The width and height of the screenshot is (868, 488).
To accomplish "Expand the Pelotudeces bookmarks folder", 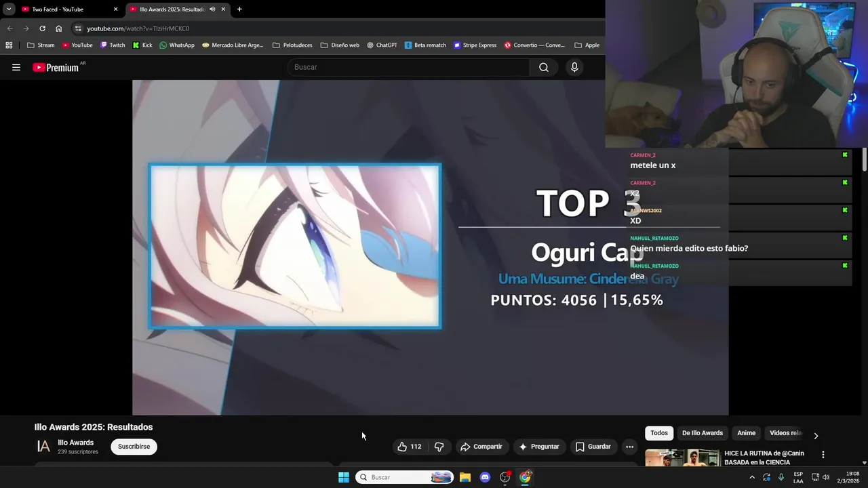I will pos(292,45).
